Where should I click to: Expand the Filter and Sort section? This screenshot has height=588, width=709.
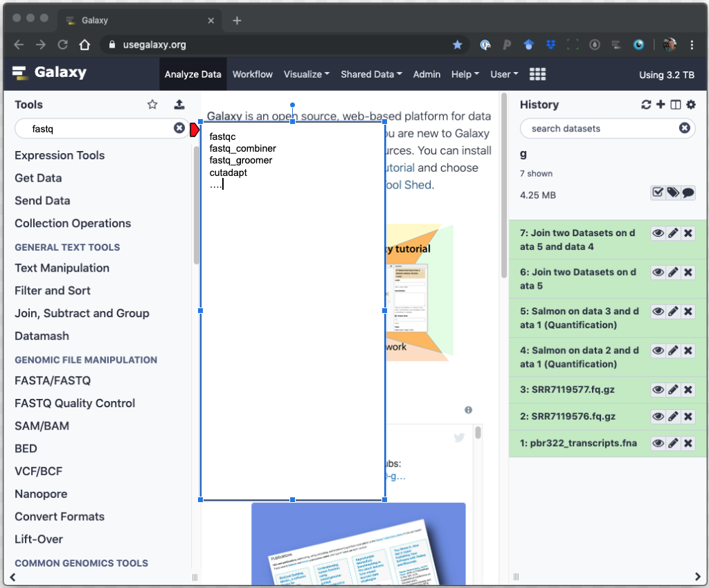pos(53,290)
